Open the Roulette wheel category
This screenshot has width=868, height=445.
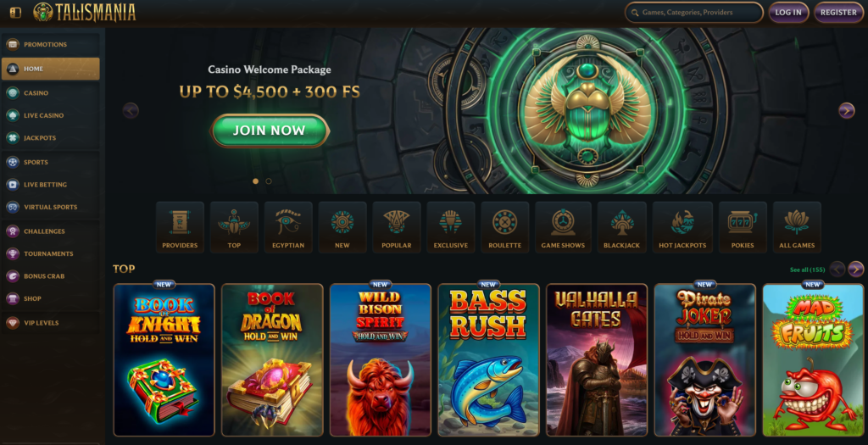coord(505,227)
